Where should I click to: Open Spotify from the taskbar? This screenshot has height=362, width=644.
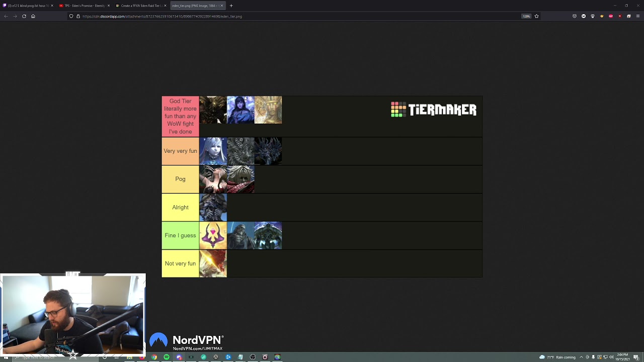pyautogui.click(x=167, y=357)
